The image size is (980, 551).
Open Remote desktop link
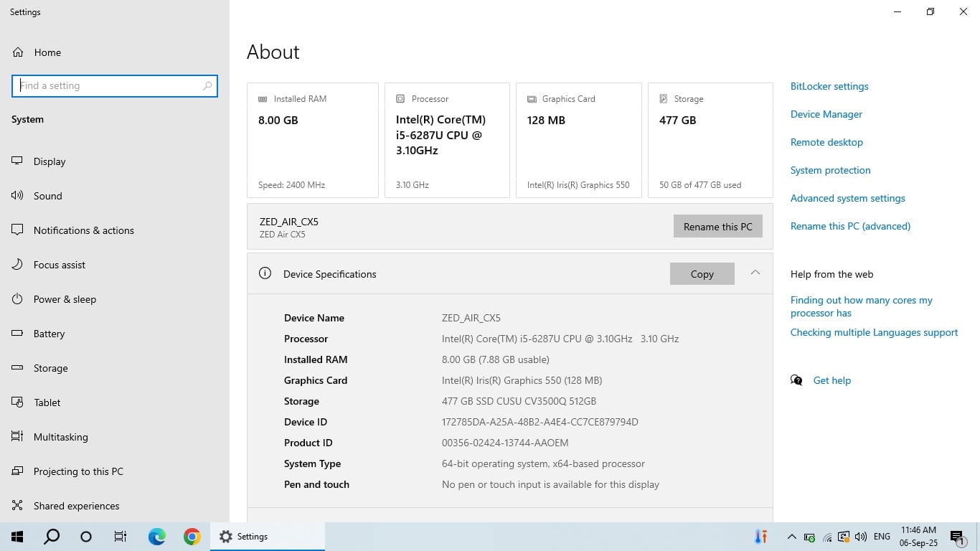(x=826, y=142)
